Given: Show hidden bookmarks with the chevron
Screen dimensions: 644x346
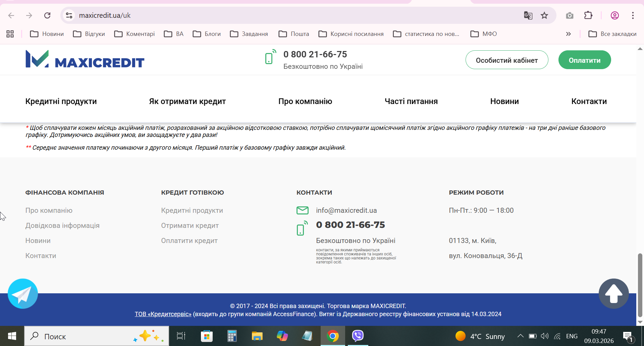Looking at the screenshot, I should (x=569, y=34).
